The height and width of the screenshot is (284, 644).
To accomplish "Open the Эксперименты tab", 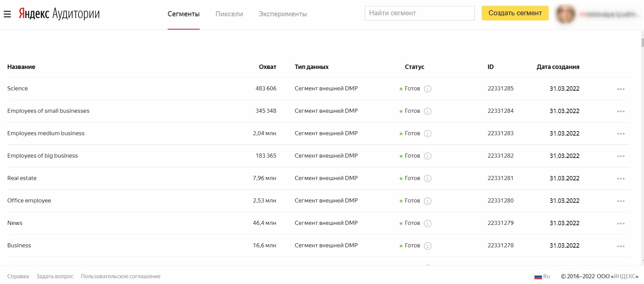I will 282,14.
